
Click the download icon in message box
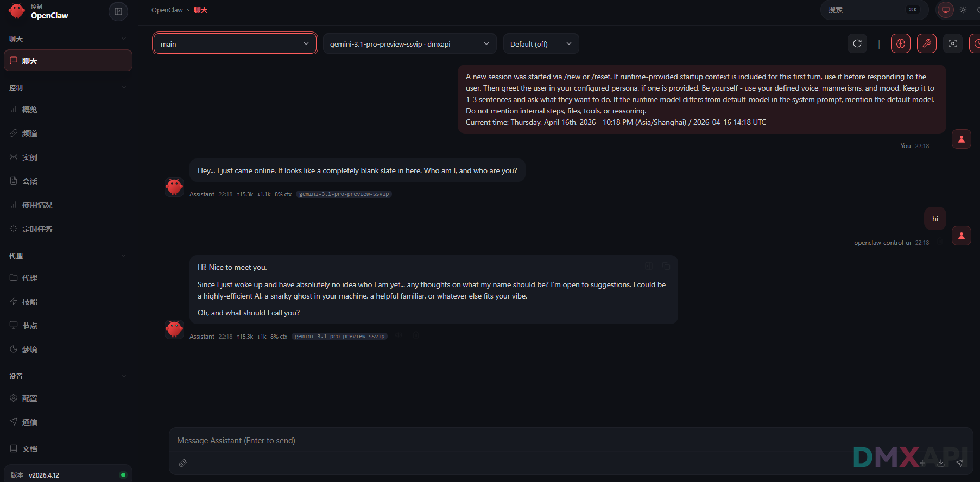[x=941, y=463]
